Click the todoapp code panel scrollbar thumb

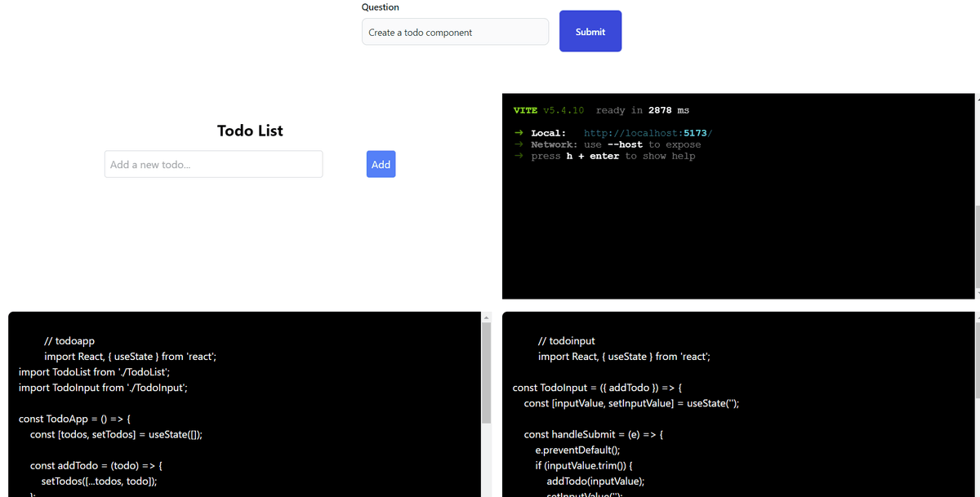(486, 371)
